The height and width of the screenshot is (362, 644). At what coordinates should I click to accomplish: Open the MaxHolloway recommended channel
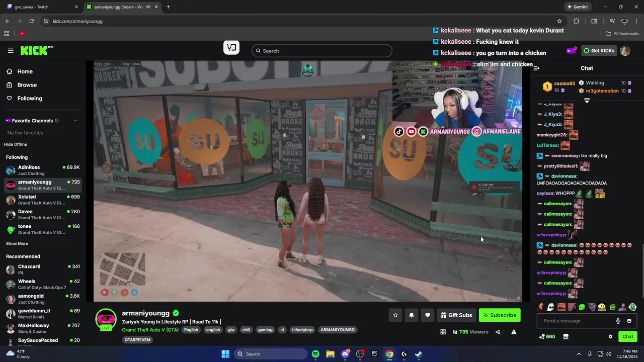(x=43, y=328)
